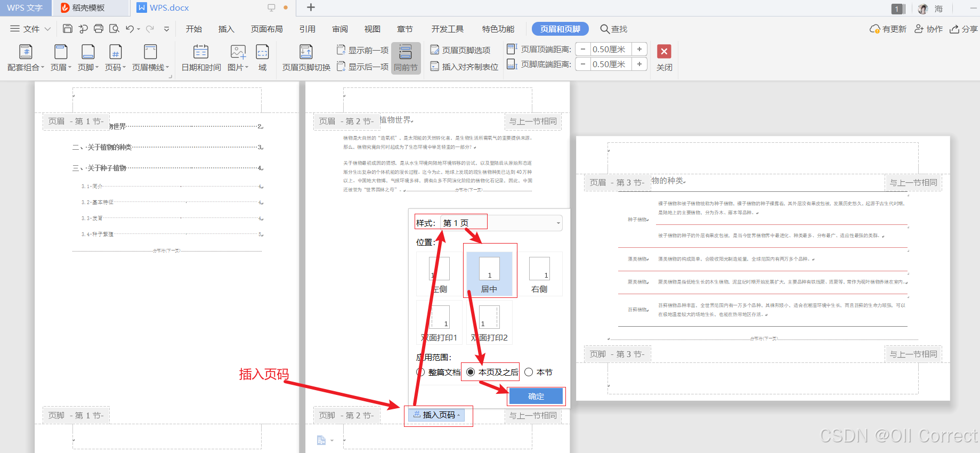Open new tab with plus icon

(x=311, y=7)
